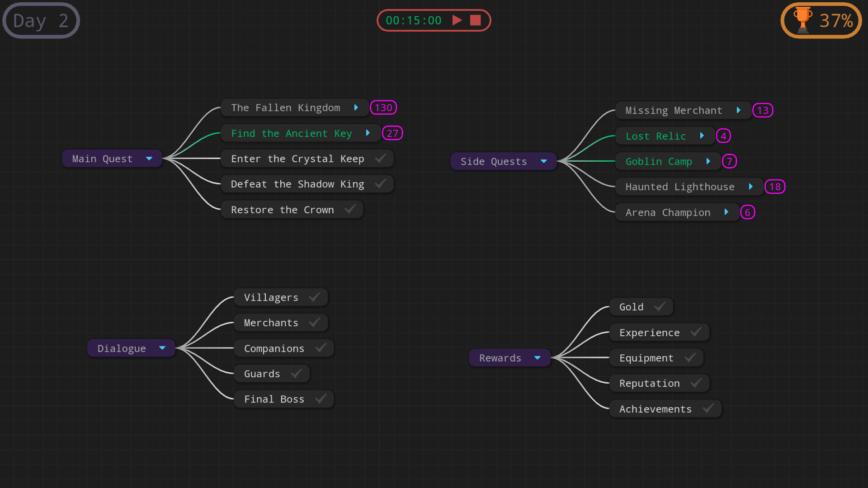Select the Equipment label
868x488 pixels.
(x=646, y=358)
